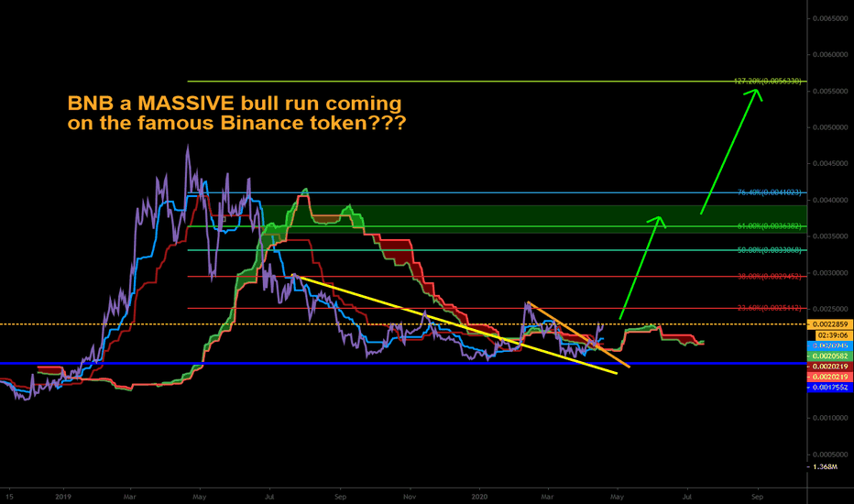Image resolution: width=854 pixels, height=504 pixels.
Task: Click the 0.0010000 price axis label
Action: (830, 418)
